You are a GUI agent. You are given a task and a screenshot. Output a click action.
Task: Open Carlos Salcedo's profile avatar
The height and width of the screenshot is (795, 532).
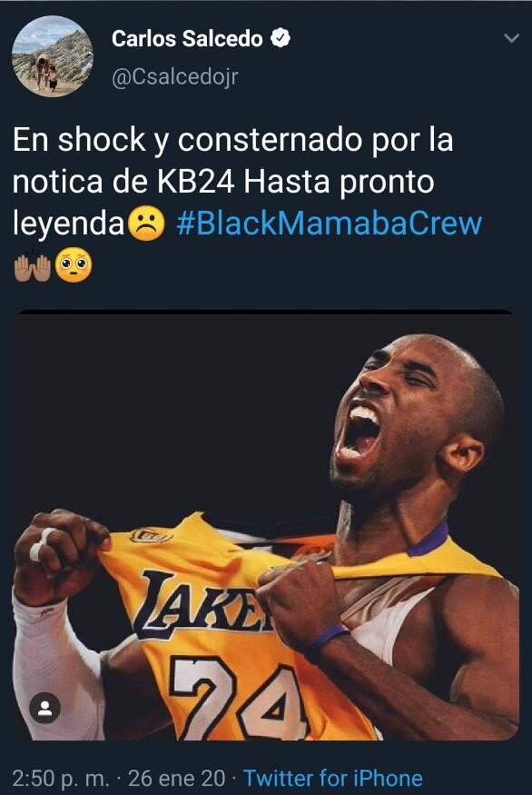tap(53, 55)
